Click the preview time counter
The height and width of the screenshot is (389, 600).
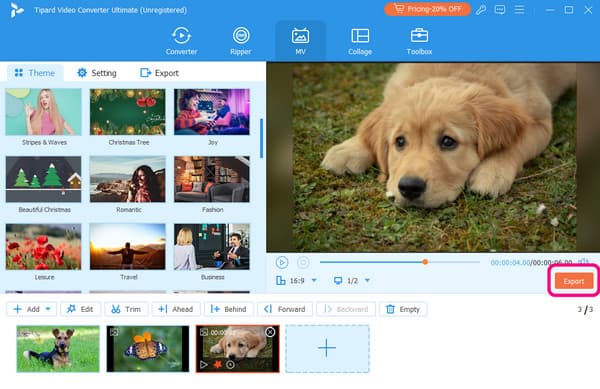tap(531, 262)
